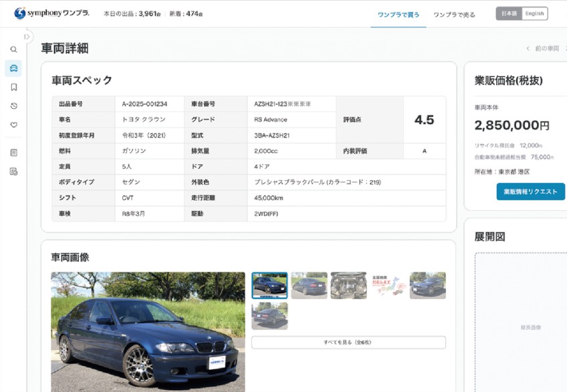Image resolution: width=567 pixels, height=392 pixels.
Task: Open favorites via the heart icon
Action: pos(13,124)
